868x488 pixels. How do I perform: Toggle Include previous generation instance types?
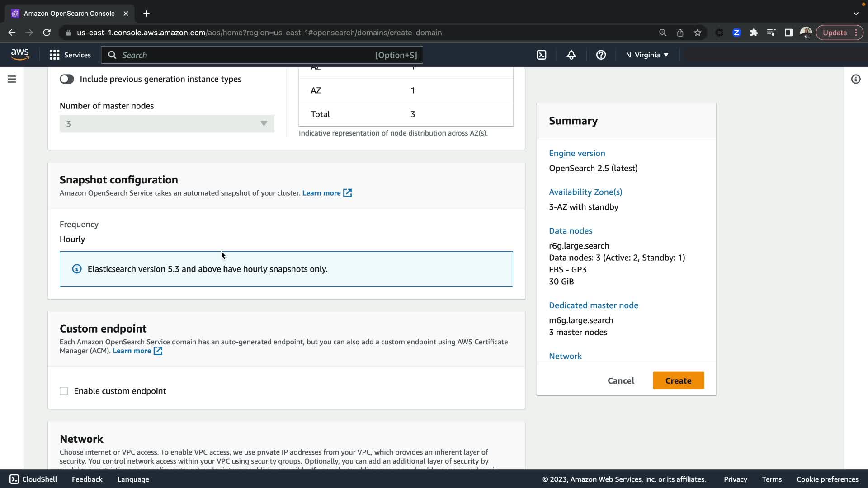(67, 79)
